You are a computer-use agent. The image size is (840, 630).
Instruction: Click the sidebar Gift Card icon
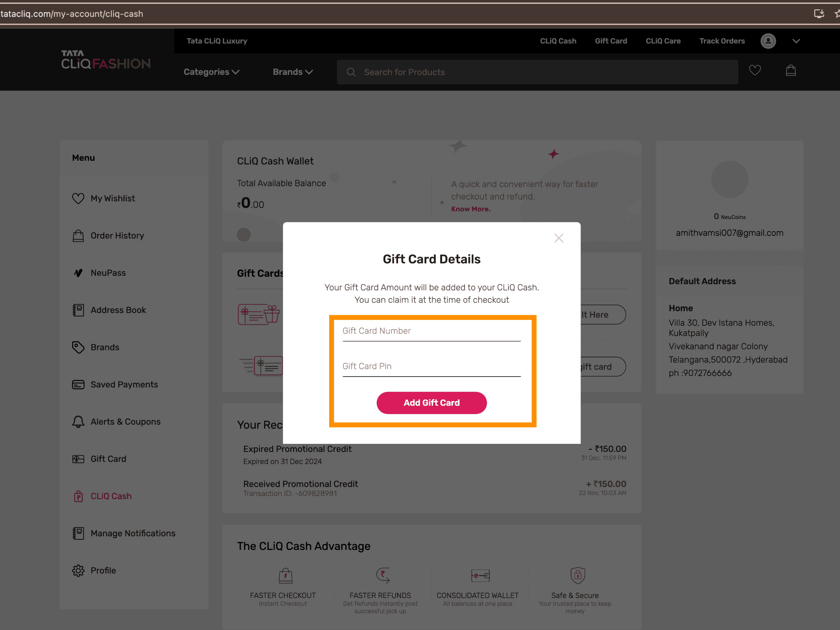(78, 459)
